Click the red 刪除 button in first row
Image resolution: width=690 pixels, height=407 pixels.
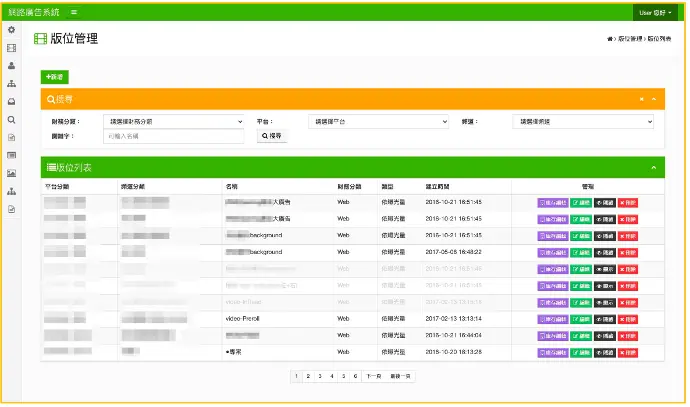tap(627, 202)
